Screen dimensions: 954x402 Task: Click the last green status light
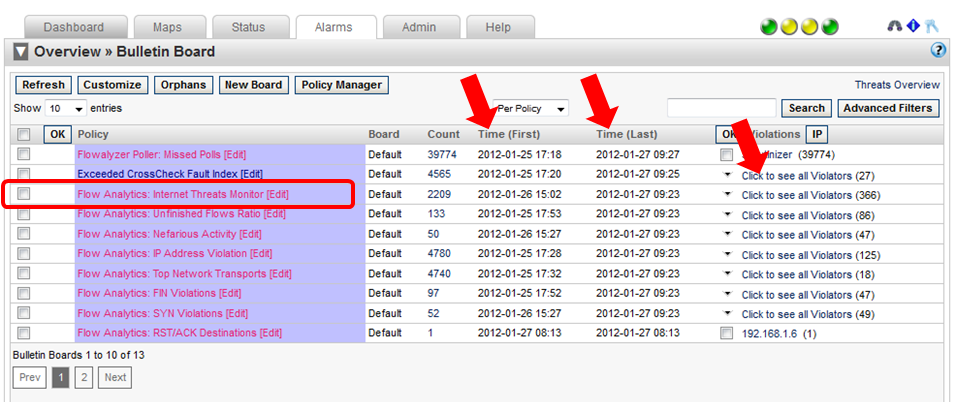829,27
